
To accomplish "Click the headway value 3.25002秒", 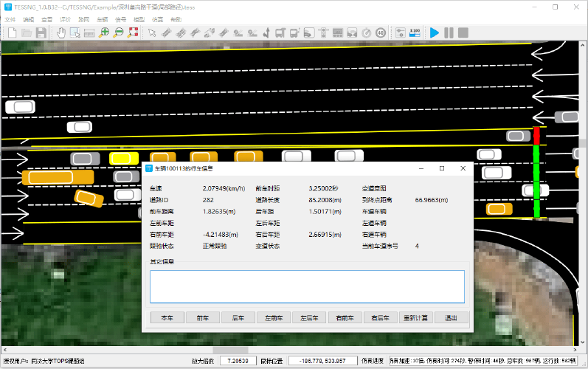I will coord(323,188).
